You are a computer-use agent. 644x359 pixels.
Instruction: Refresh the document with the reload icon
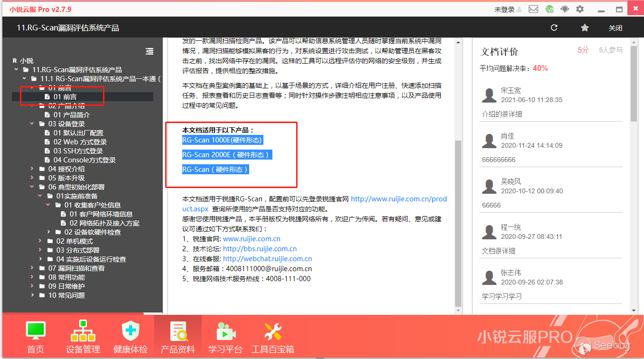(x=554, y=28)
